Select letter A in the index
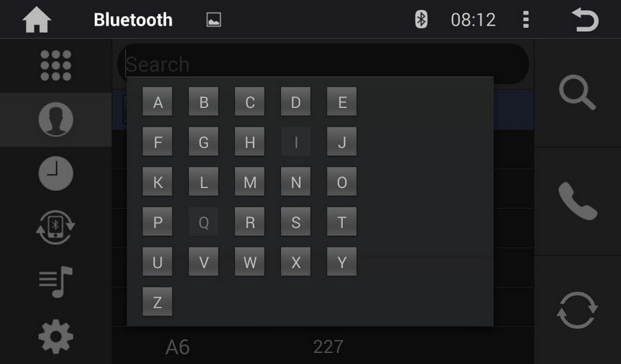The height and width of the screenshot is (364, 621). click(158, 102)
